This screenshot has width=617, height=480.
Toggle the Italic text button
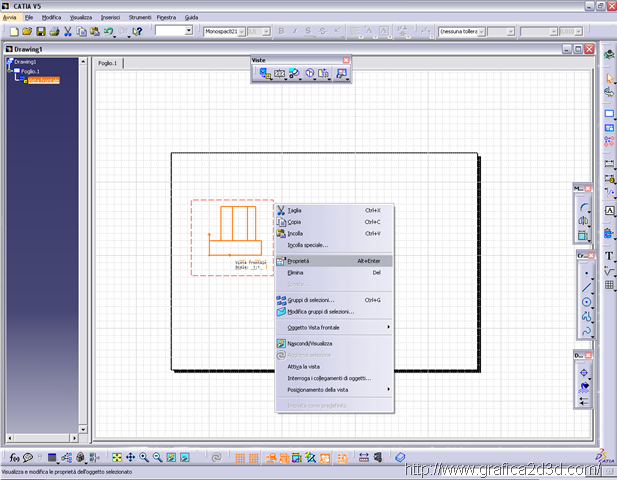[x=295, y=32]
